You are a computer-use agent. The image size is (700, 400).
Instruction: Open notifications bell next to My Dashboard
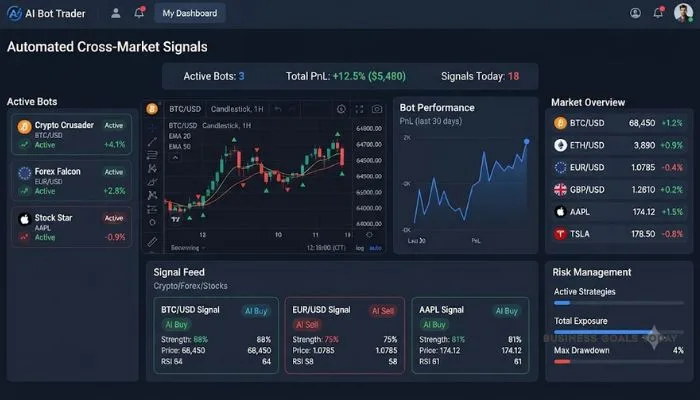pyautogui.click(x=139, y=12)
